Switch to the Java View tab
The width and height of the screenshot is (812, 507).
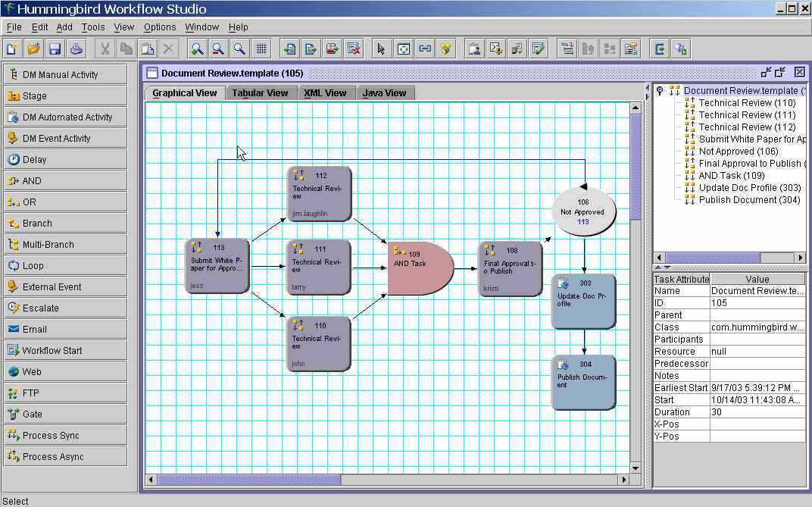click(384, 93)
